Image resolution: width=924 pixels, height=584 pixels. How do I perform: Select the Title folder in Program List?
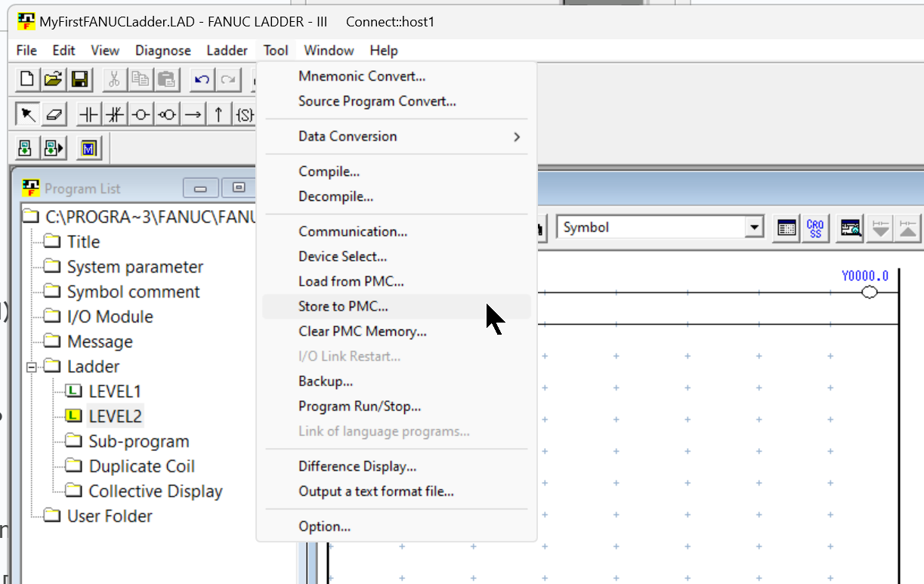pos(83,242)
